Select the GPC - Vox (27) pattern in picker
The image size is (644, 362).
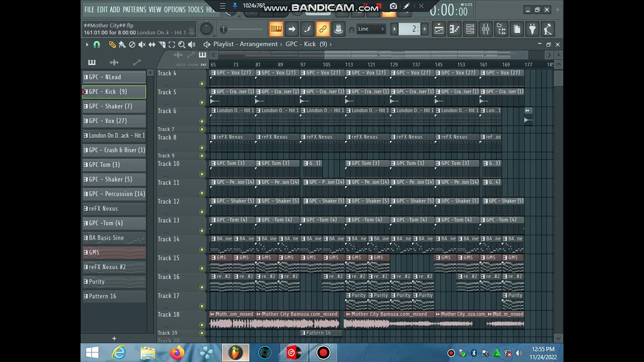click(114, 121)
